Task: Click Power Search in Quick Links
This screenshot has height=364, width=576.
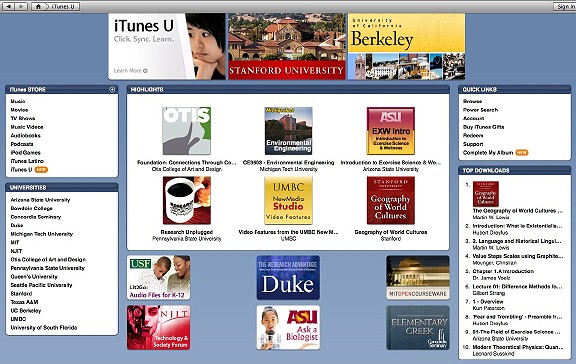Action: click(480, 110)
